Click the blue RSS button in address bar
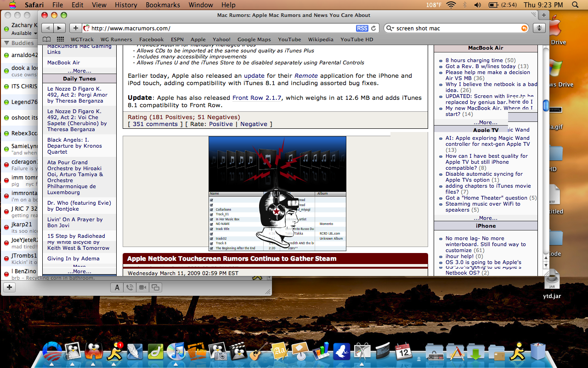 pos(362,28)
